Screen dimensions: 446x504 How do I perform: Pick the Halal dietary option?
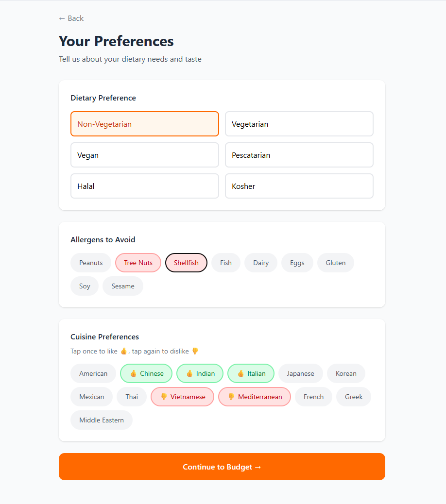(x=144, y=186)
